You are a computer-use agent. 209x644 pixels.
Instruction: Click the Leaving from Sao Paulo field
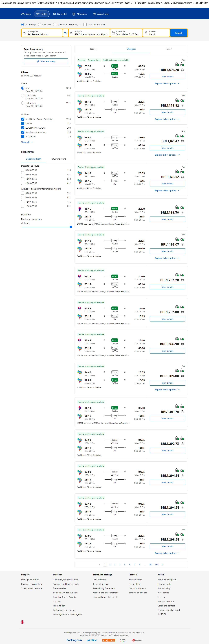(x=42, y=33)
